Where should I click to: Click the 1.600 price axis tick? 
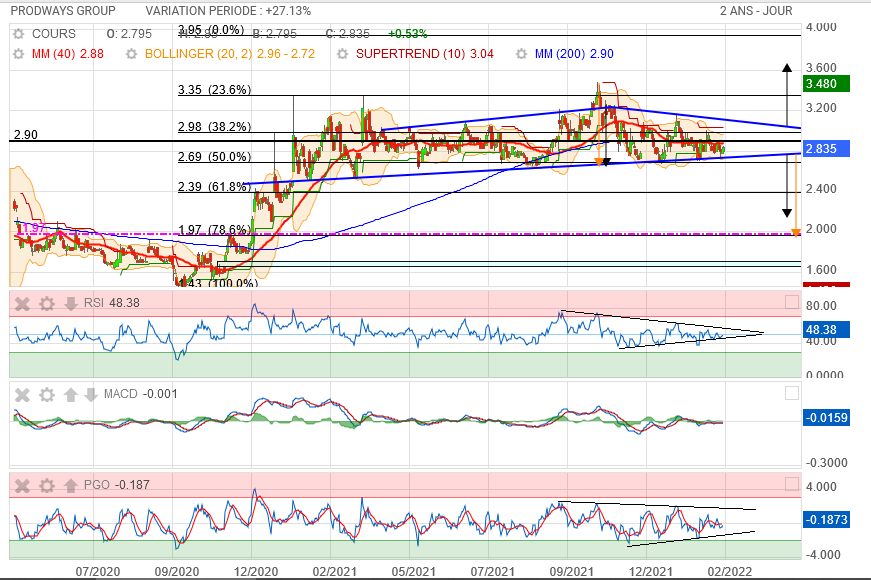821,269
